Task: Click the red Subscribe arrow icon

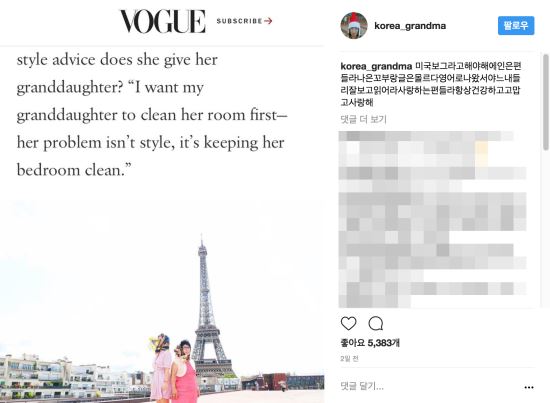Action: click(x=268, y=21)
